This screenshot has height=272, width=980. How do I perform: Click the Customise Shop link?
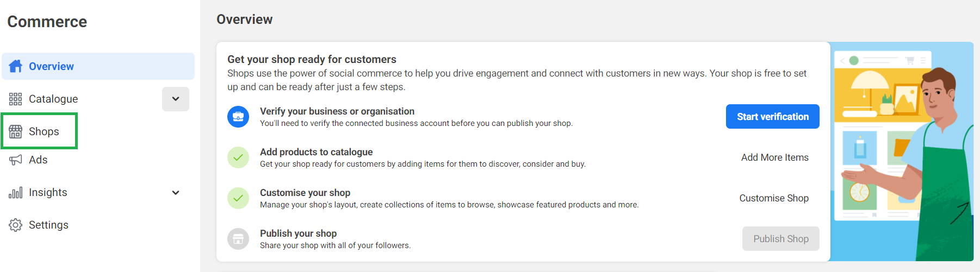click(774, 198)
